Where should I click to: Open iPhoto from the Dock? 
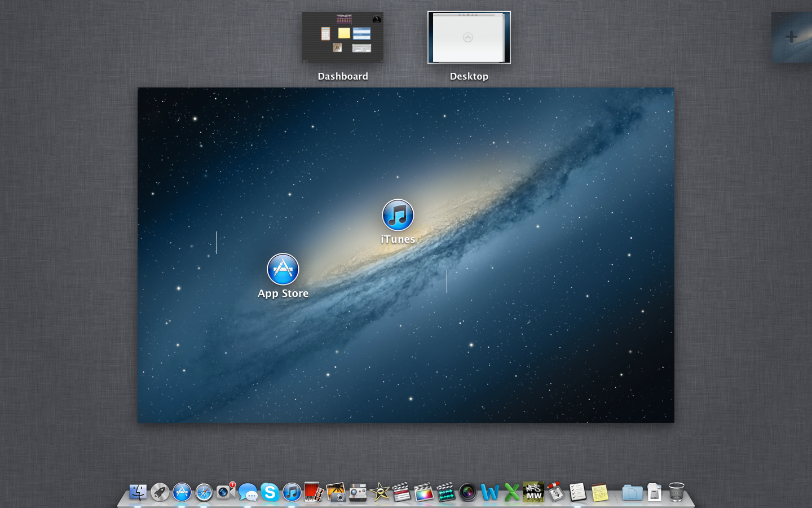336,492
